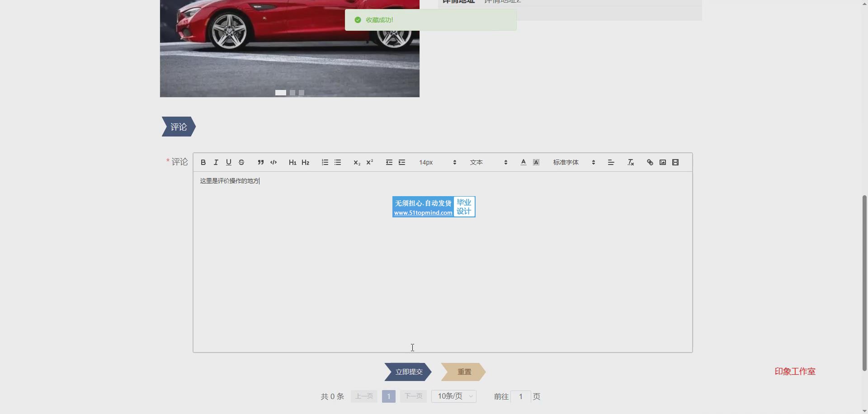The image size is (868, 414).
Task: Insert a blockquote in the comment
Action: click(260, 162)
